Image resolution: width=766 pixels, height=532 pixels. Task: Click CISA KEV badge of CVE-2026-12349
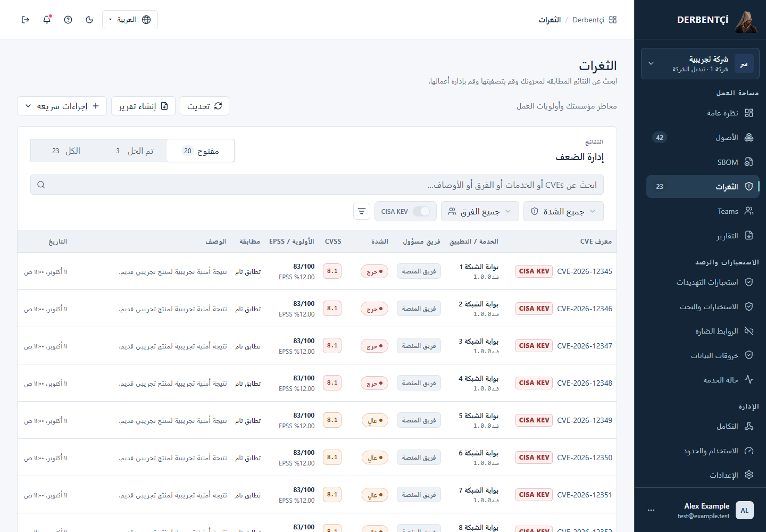click(534, 420)
